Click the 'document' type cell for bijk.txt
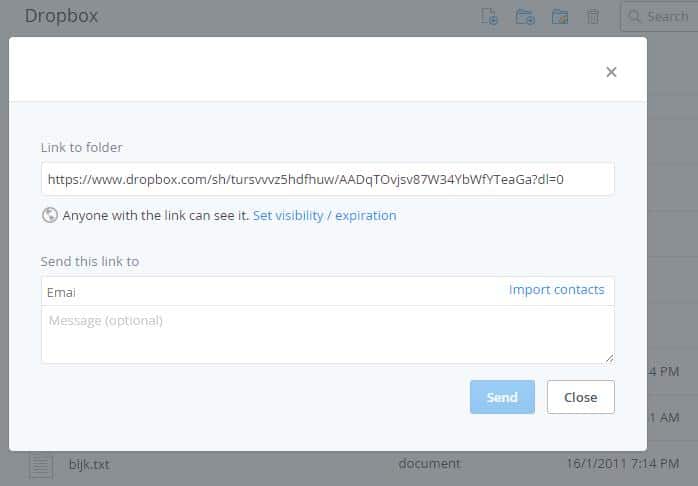Image resolution: width=698 pixels, height=486 pixels. pos(429,464)
